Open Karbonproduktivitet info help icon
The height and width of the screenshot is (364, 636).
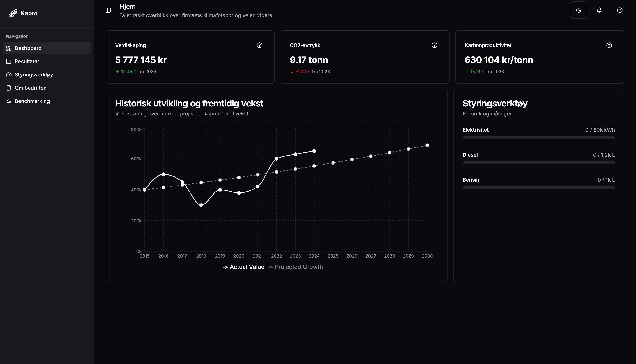609,45
